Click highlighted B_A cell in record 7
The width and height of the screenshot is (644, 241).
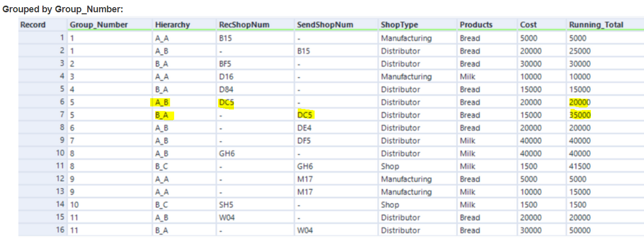[x=162, y=115]
